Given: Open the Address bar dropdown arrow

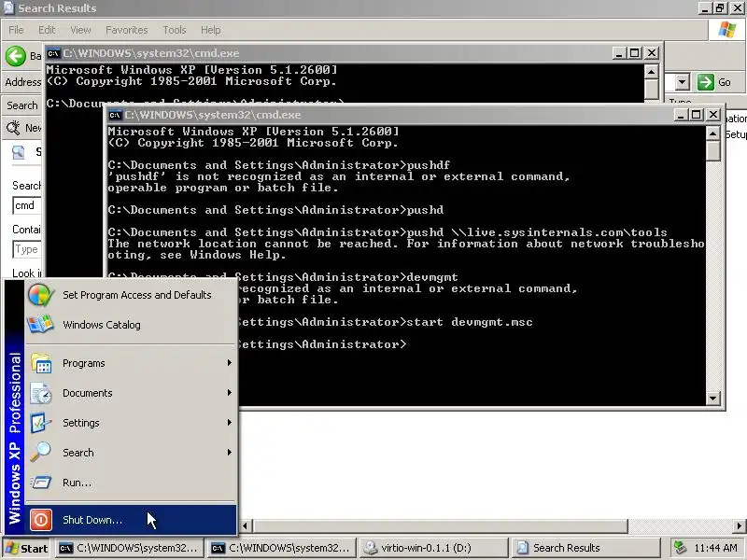Looking at the screenshot, I should tap(683, 82).
